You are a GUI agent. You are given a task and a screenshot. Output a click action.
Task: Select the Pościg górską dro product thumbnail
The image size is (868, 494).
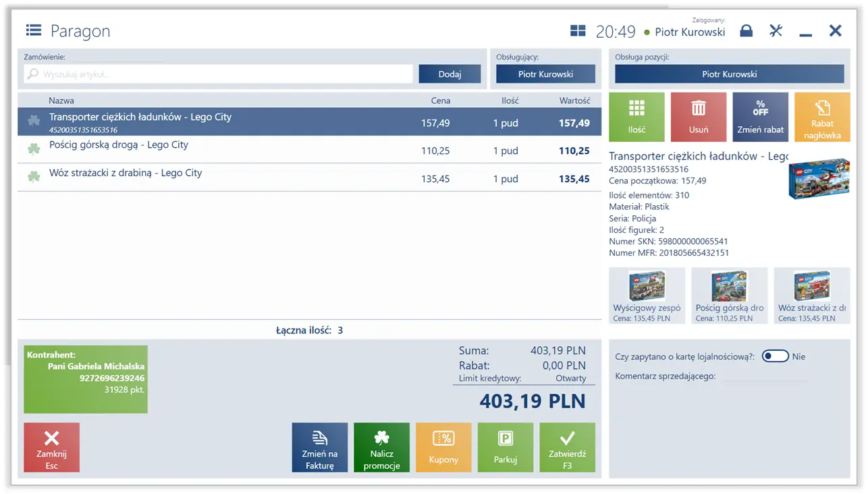730,296
